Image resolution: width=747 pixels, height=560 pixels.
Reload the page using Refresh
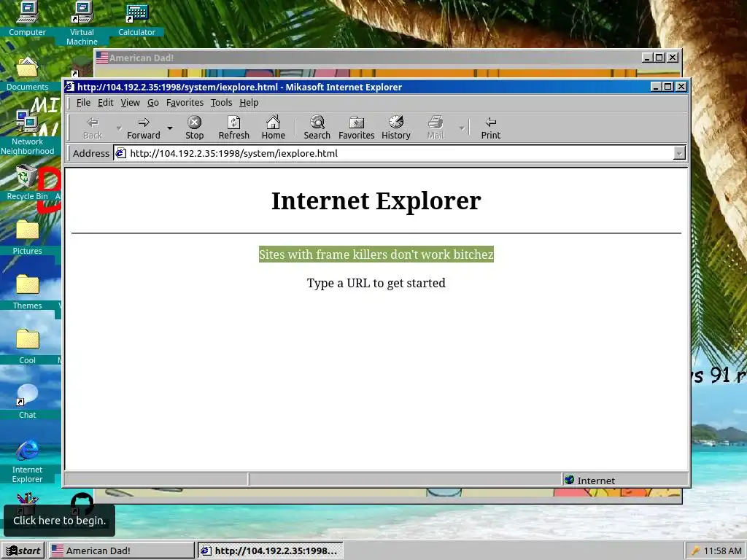pos(234,128)
